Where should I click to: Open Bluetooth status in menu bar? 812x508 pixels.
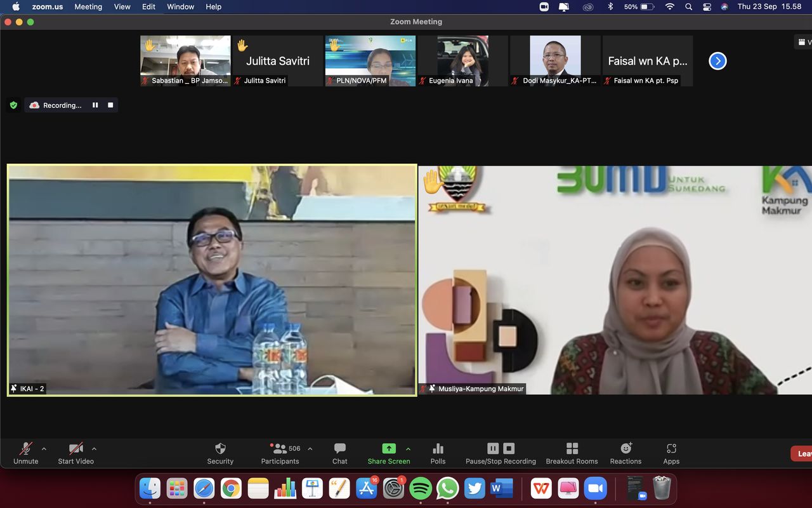(610, 6)
